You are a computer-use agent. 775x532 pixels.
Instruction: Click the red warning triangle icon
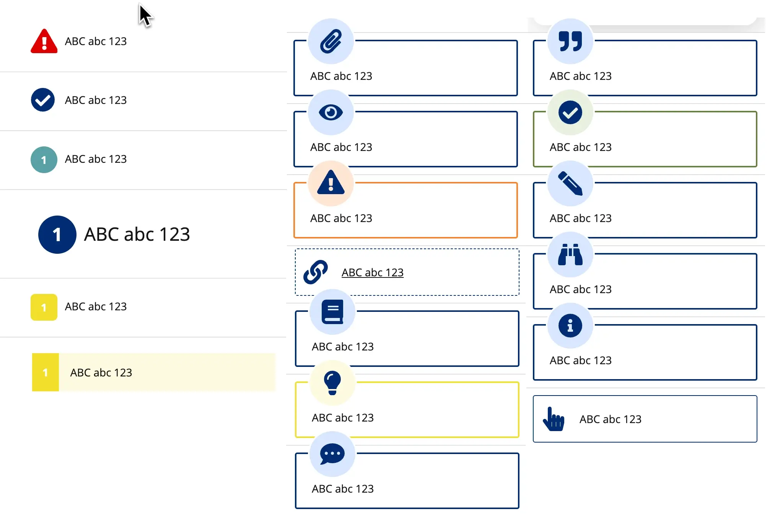tap(44, 41)
